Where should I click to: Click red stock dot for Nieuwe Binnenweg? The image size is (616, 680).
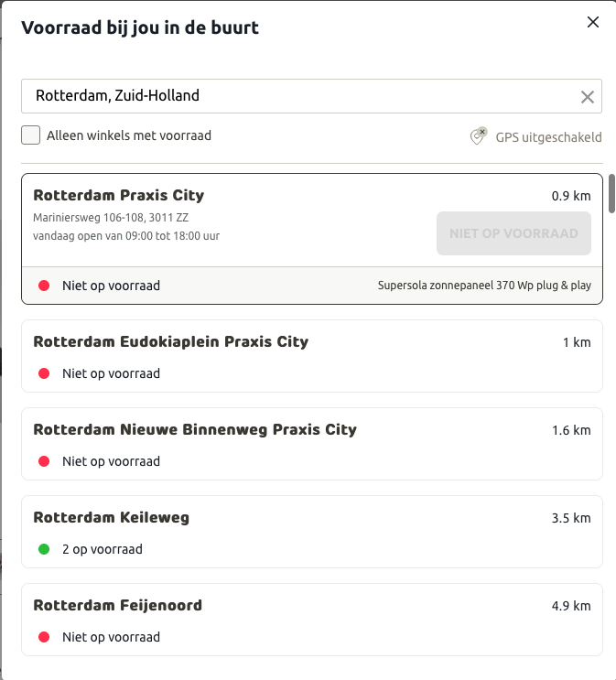pos(43,461)
